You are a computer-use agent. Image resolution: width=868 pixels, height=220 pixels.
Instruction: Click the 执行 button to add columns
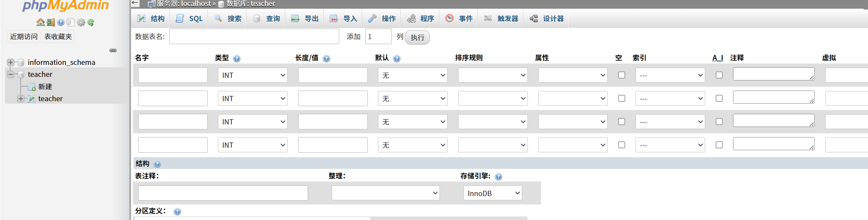(x=417, y=37)
